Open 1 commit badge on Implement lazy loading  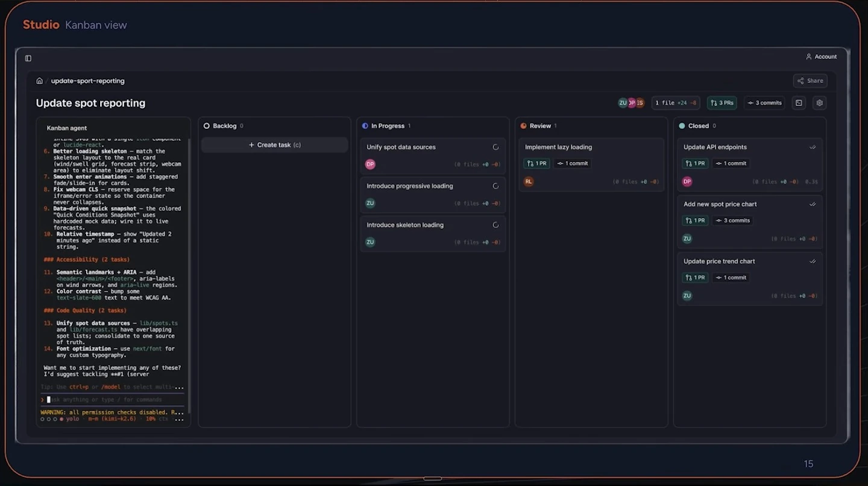pyautogui.click(x=572, y=163)
